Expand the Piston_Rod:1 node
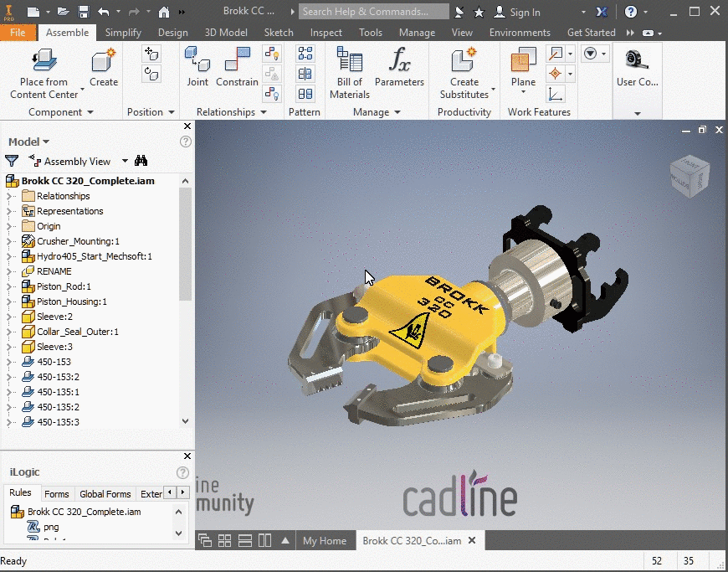This screenshot has width=728, height=572. tap(9, 286)
